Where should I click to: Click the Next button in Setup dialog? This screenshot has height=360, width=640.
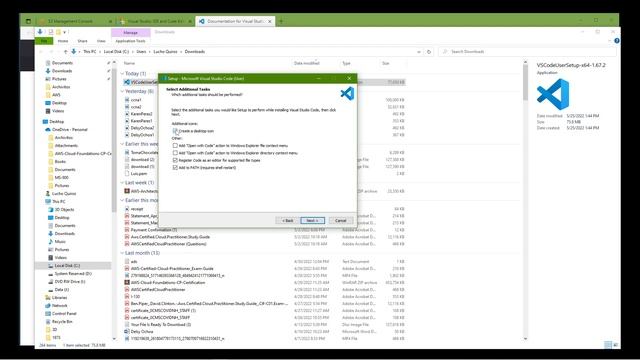coord(312,220)
